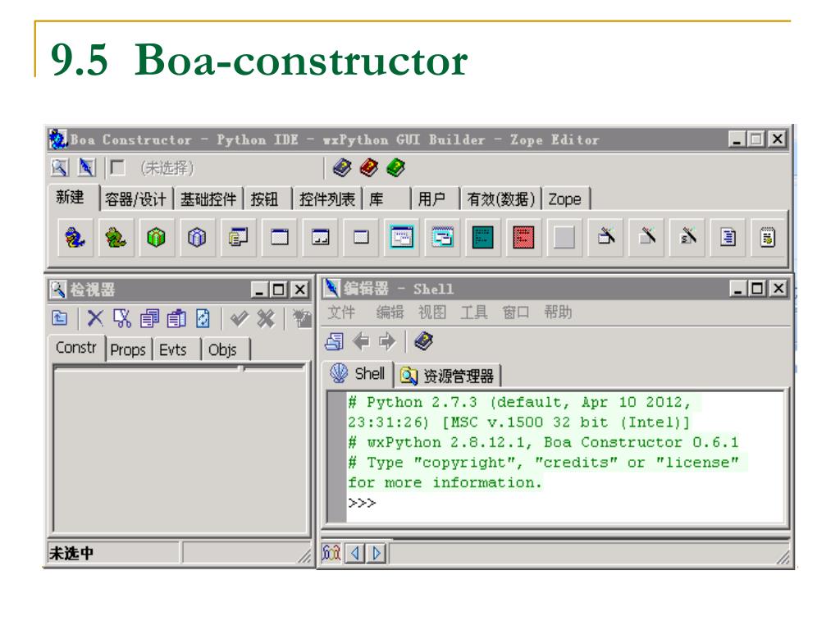
Task: Click the gray X cancel icon in Inspector
Action: pos(266,319)
